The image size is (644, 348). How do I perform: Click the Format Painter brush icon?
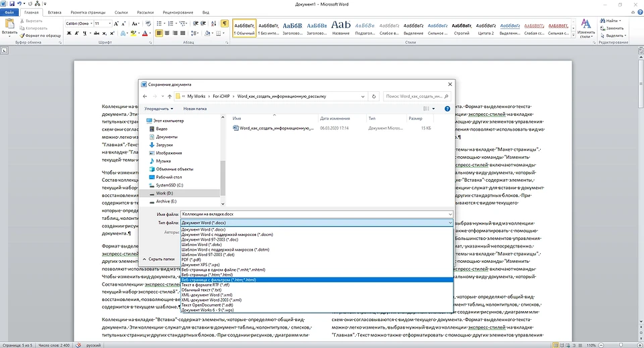pos(23,36)
